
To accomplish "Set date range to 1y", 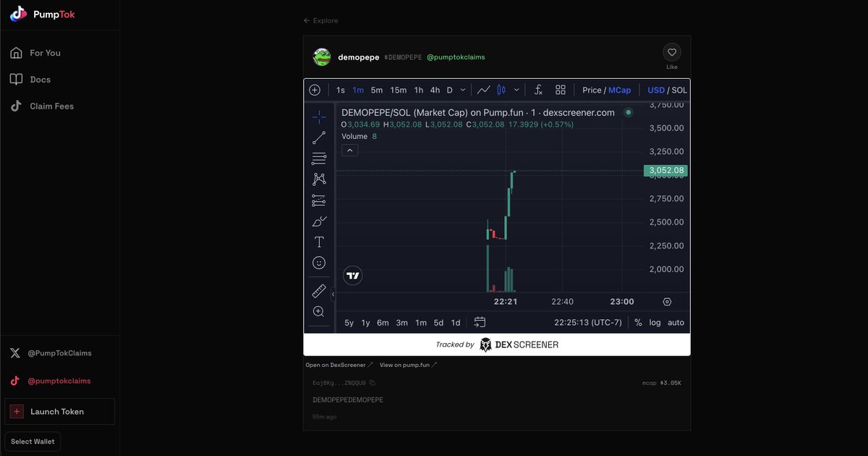I will (366, 323).
